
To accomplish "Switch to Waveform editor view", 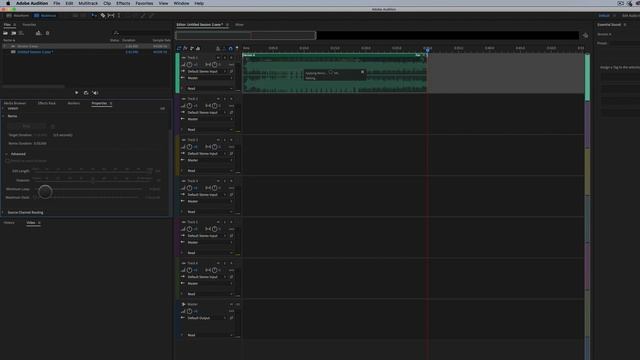I will [x=18, y=16].
